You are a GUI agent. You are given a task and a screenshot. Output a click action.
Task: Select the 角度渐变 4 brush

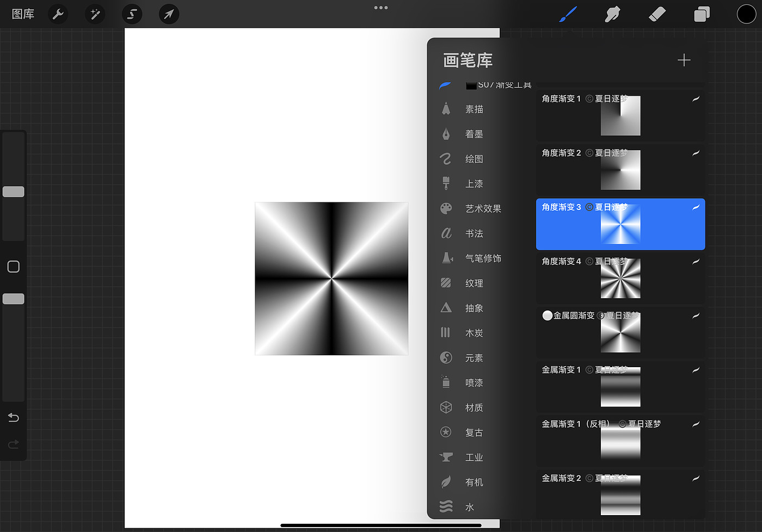point(620,278)
